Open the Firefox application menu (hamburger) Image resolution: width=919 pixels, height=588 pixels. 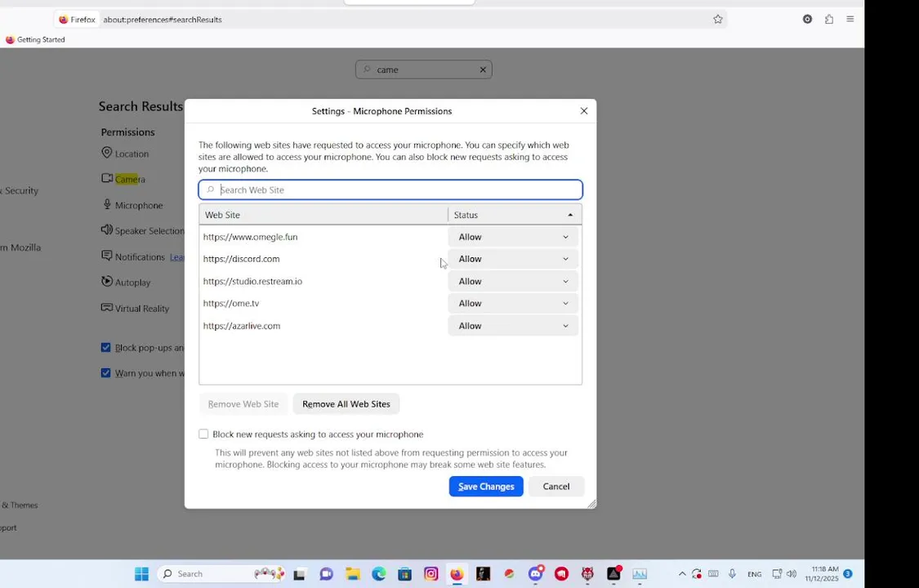[850, 20]
